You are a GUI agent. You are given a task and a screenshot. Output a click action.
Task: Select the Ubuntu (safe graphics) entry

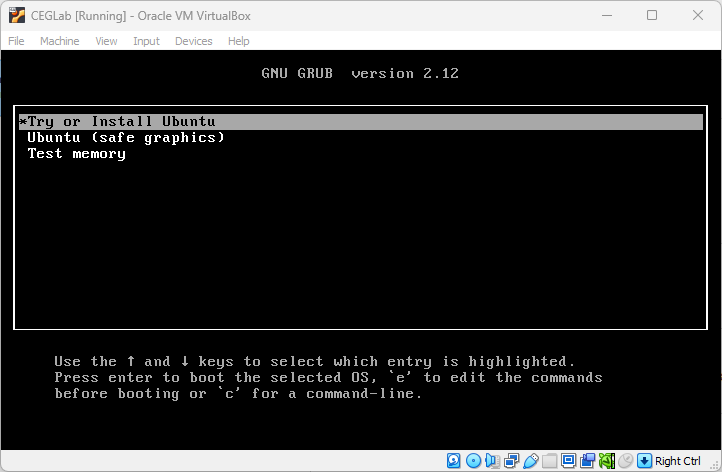point(361,138)
